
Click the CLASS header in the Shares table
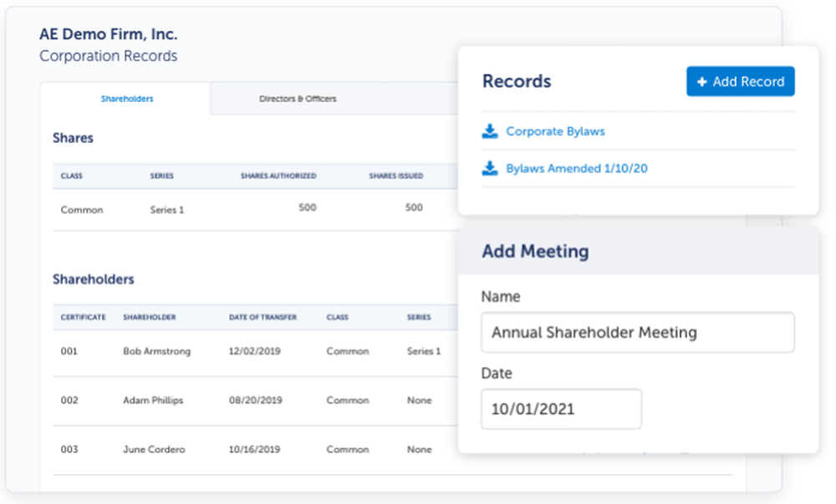(71, 176)
